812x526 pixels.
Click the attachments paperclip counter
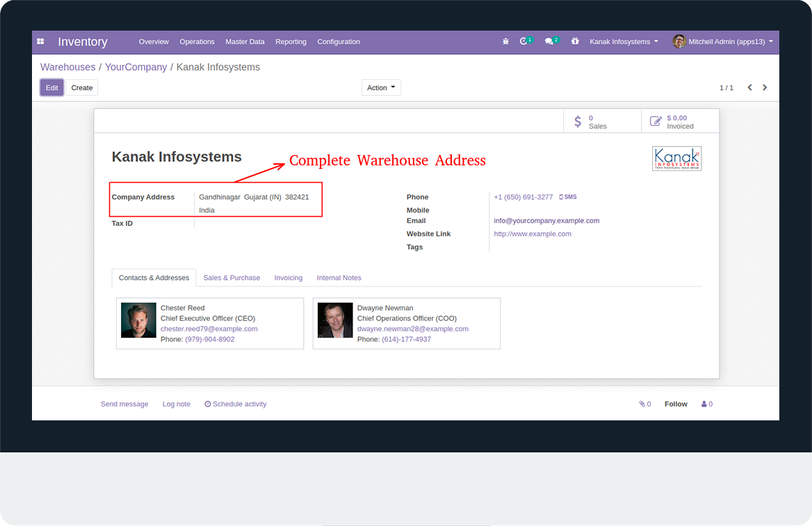pyautogui.click(x=644, y=404)
